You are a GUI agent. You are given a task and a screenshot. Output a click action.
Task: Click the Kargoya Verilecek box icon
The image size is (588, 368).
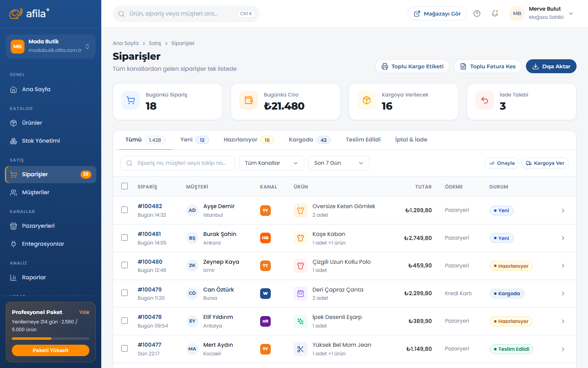(x=367, y=100)
